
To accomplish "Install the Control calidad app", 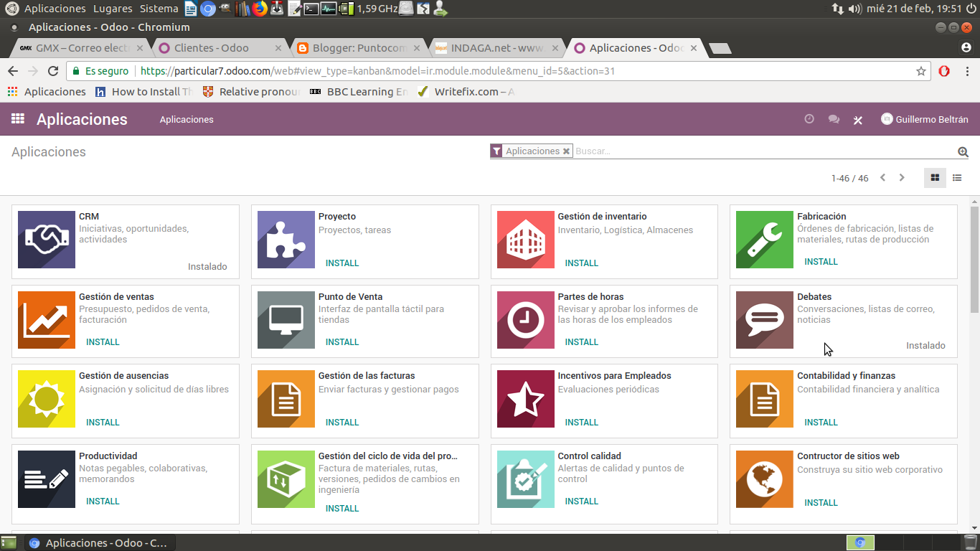I will 582,501.
